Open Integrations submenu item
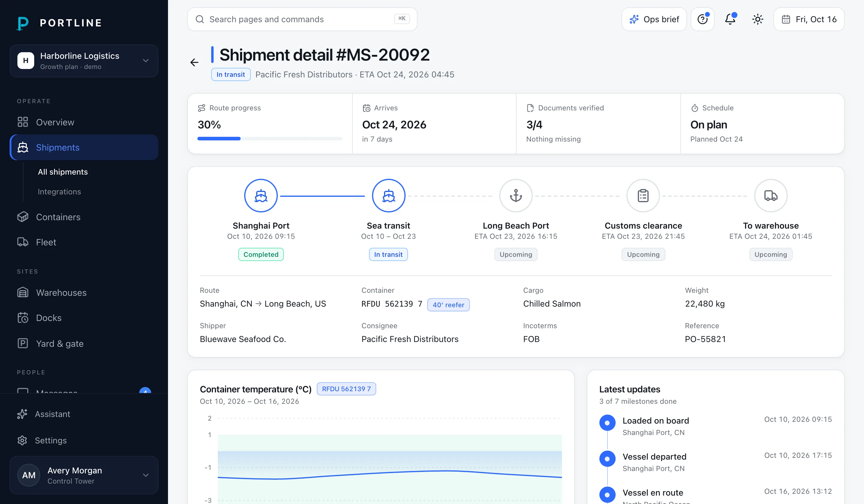 click(59, 192)
